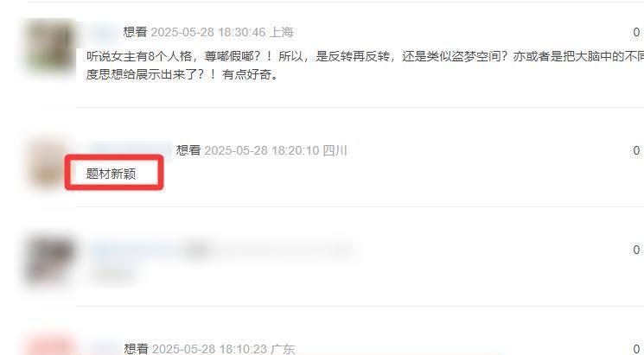Open blurred username on the 18:30:46 comment
The height and width of the screenshot is (355, 644).
tap(103, 32)
